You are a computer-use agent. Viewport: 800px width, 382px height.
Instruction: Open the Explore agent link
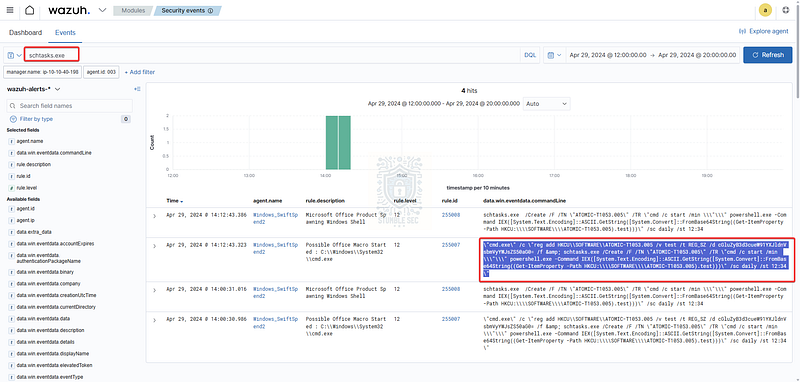(x=764, y=31)
